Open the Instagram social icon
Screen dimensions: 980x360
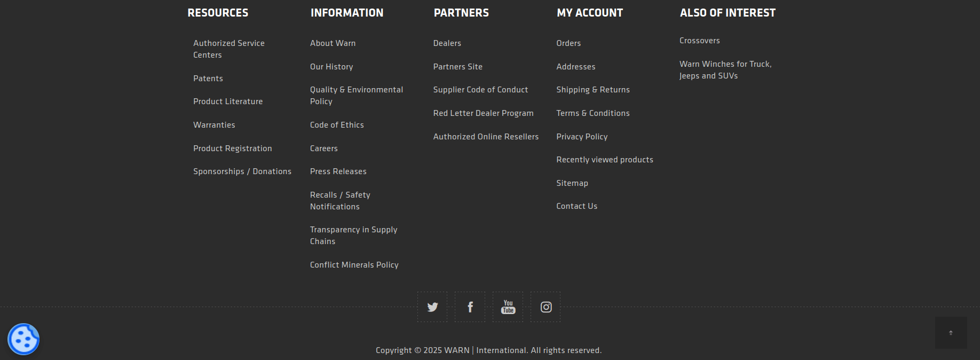(x=546, y=307)
